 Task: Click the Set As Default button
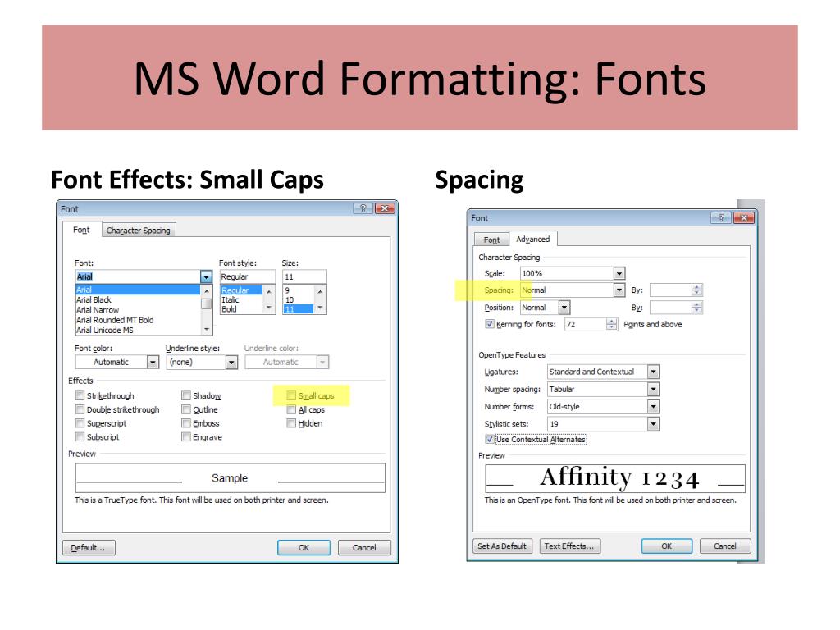[x=502, y=546]
